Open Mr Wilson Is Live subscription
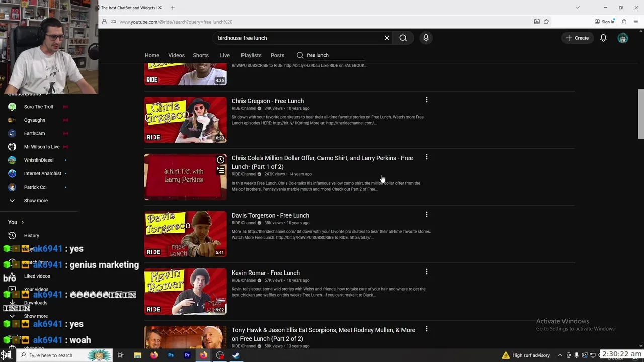 point(42,147)
